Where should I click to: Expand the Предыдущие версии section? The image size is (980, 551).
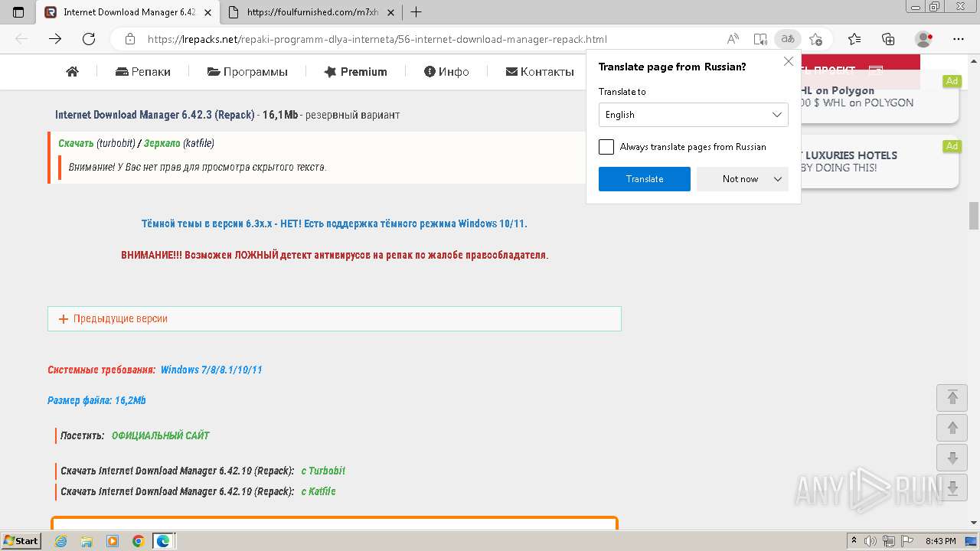click(335, 318)
